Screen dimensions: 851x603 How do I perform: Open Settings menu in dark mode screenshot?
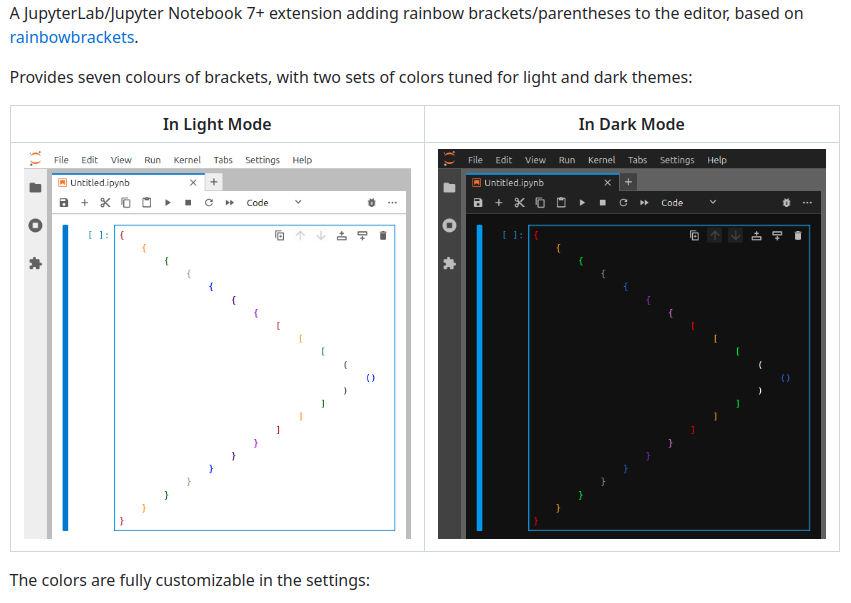(x=677, y=160)
